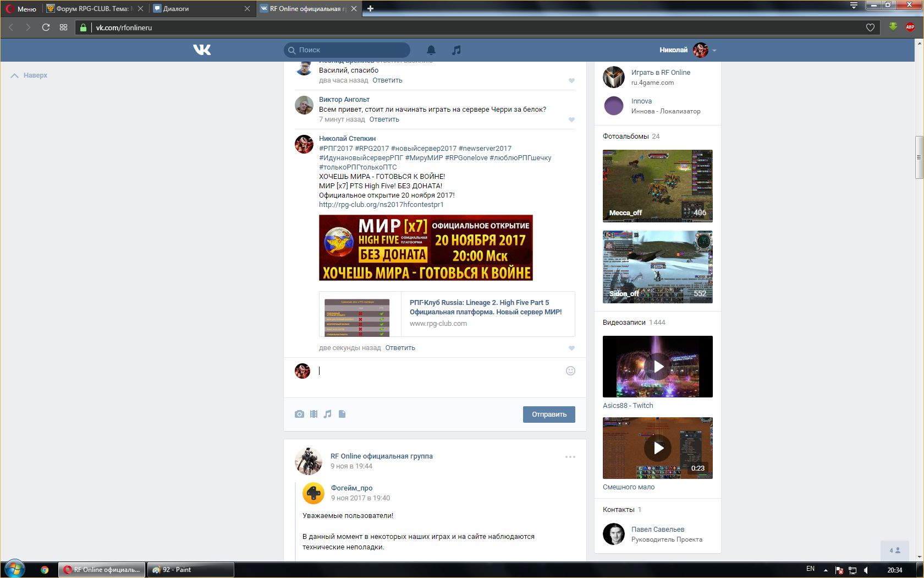Click hashtag #РПГ2017
The height and width of the screenshot is (578, 924).
(x=336, y=149)
